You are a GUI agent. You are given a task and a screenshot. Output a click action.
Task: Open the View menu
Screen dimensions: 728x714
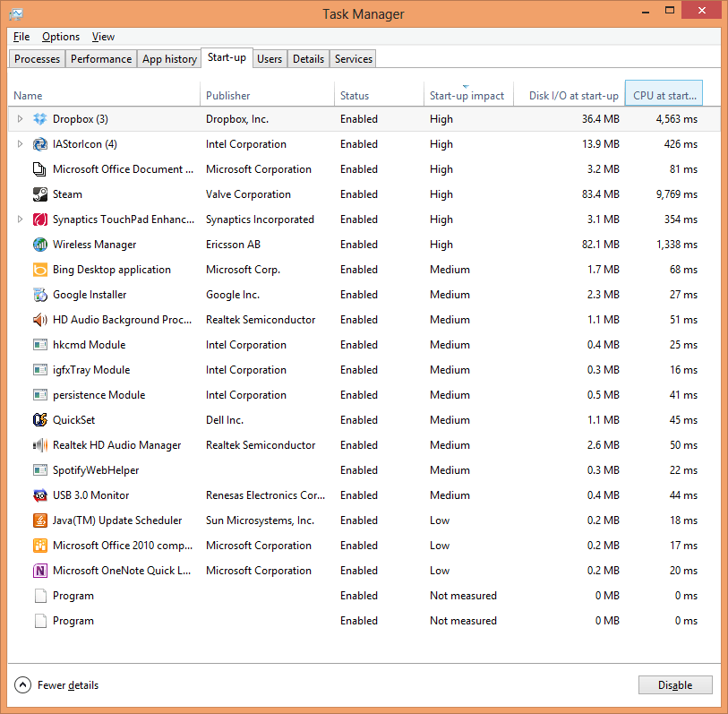[103, 37]
